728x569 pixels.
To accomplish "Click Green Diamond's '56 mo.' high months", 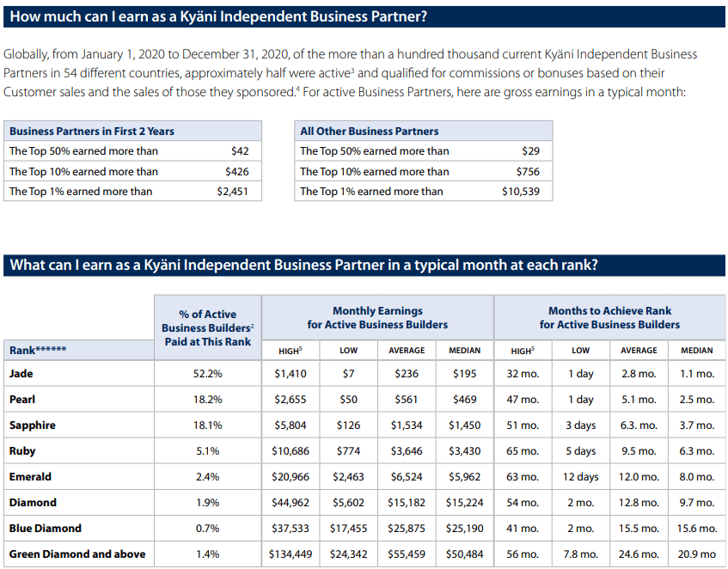I will point(523,554).
